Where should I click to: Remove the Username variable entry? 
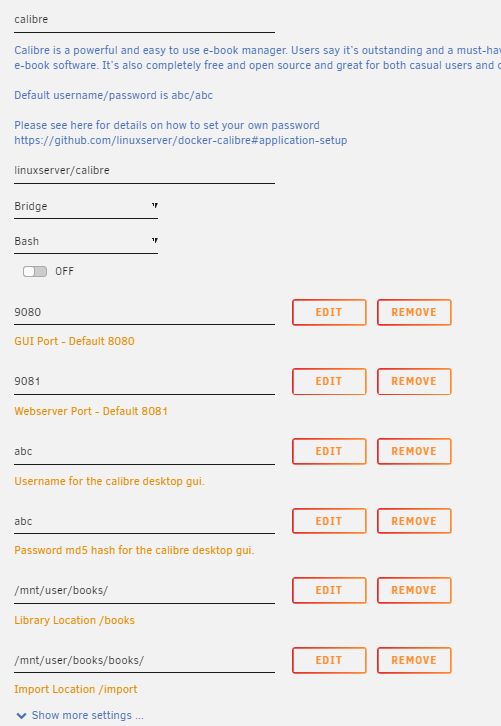click(414, 451)
